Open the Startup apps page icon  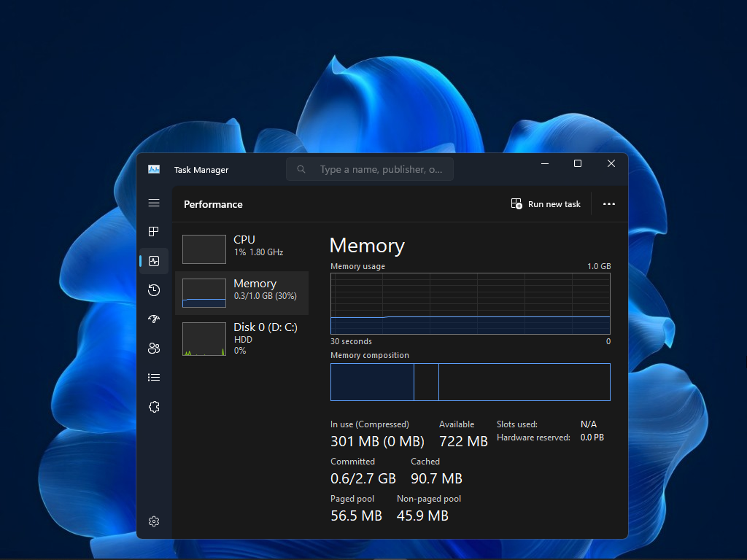click(154, 319)
